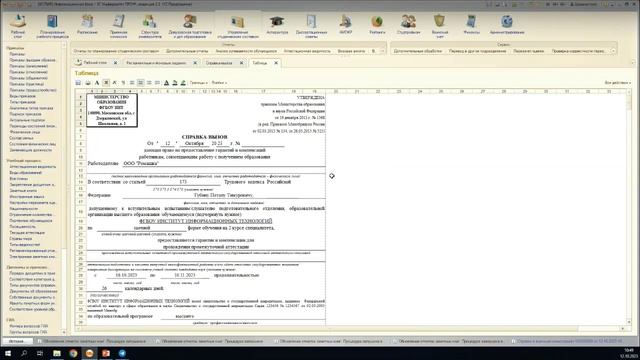The image size is (640, 360).
Task: Open Приказы (зачисление) in navigation panel
Action: tap(29, 66)
